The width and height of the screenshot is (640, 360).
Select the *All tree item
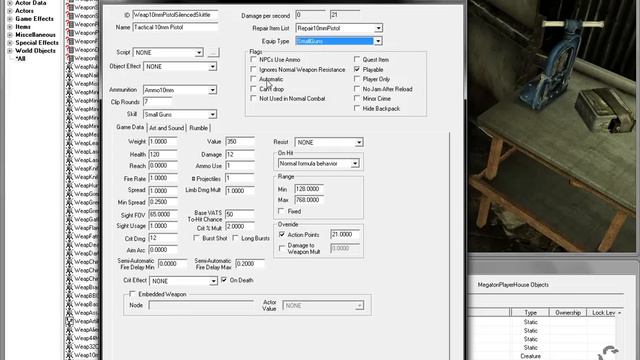click(x=20, y=59)
